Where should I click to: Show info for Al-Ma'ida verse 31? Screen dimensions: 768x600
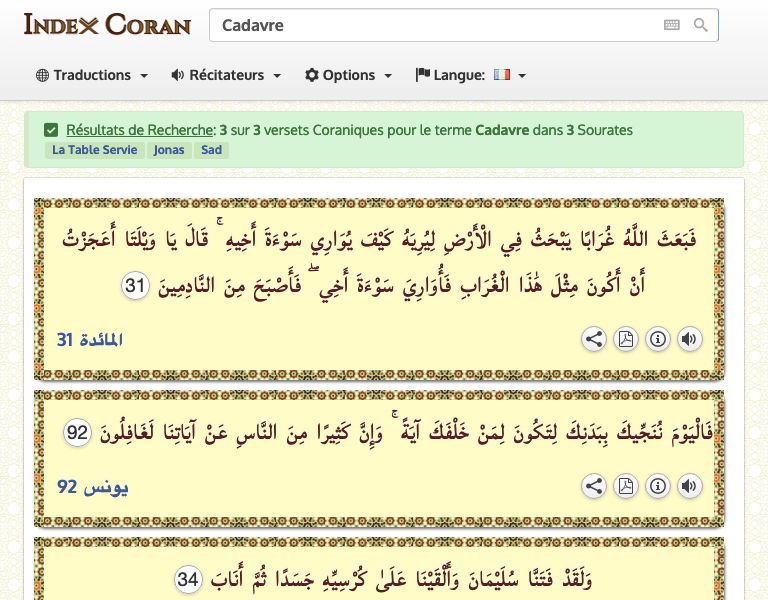click(658, 339)
